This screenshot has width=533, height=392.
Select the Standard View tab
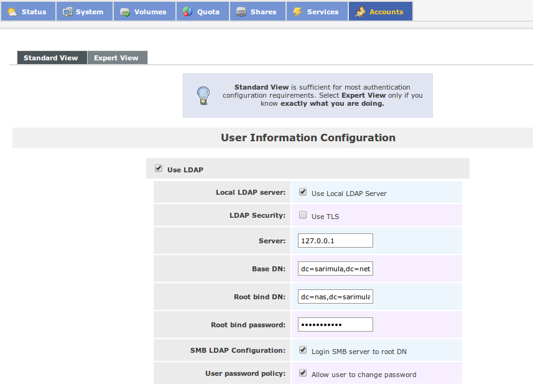(51, 58)
